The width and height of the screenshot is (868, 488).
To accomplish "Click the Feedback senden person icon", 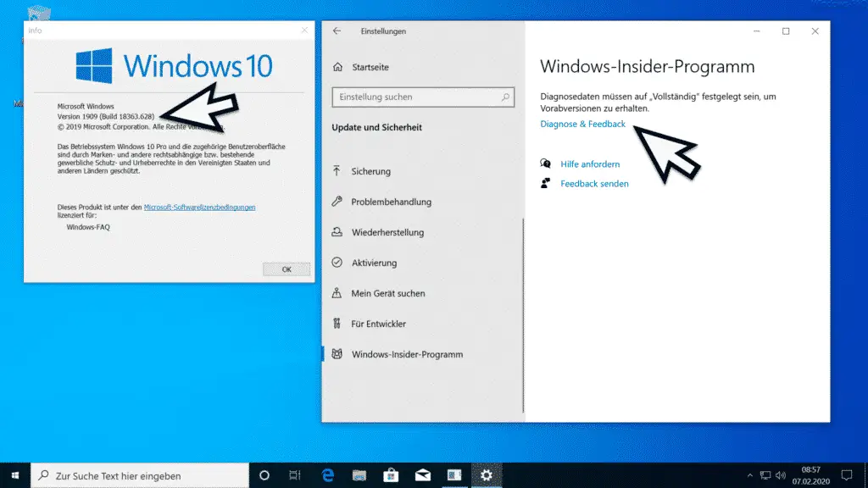I will point(545,183).
